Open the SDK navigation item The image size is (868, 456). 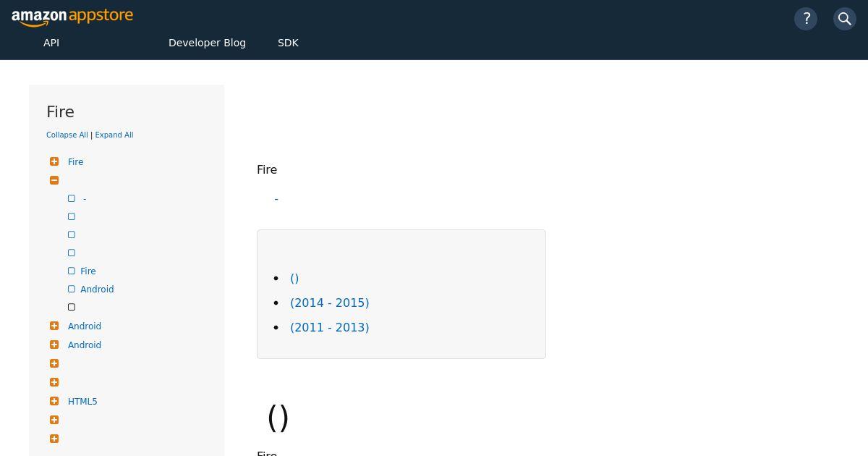288,43
